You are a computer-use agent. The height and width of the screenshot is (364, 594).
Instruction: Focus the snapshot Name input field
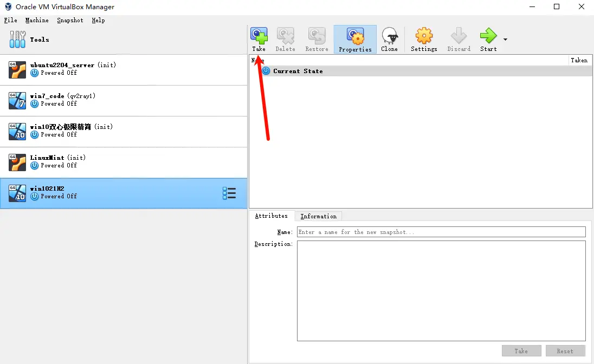441,232
